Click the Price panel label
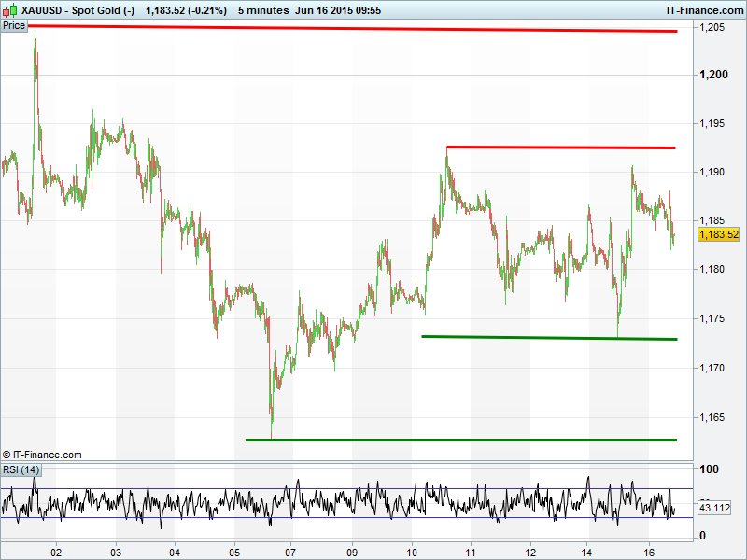747x560 pixels. pos(14,25)
